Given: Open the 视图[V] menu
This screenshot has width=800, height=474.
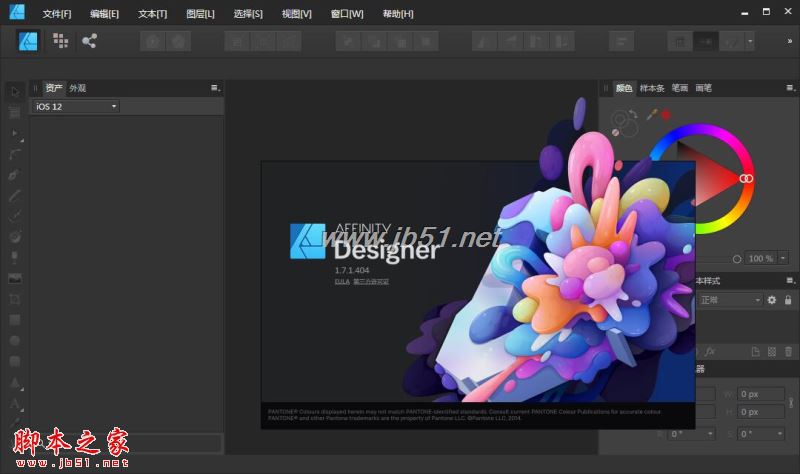Looking at the screenshot, I should point(296,14).
